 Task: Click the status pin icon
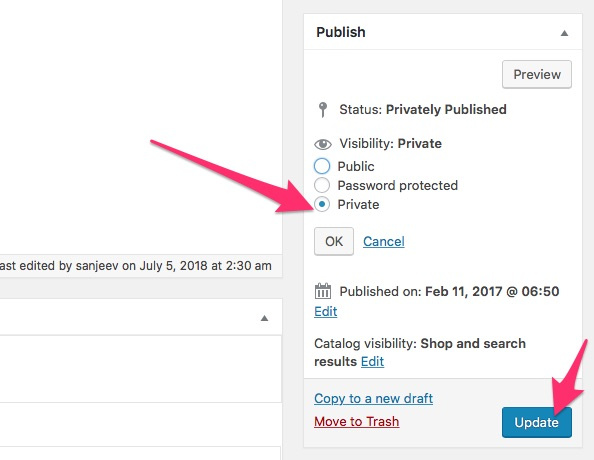point(323,110)
